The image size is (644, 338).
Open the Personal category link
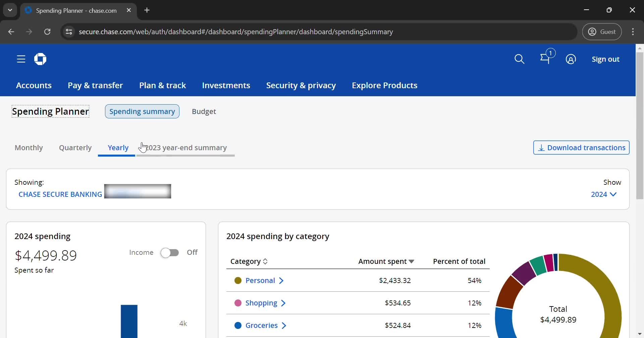point(260,280)
